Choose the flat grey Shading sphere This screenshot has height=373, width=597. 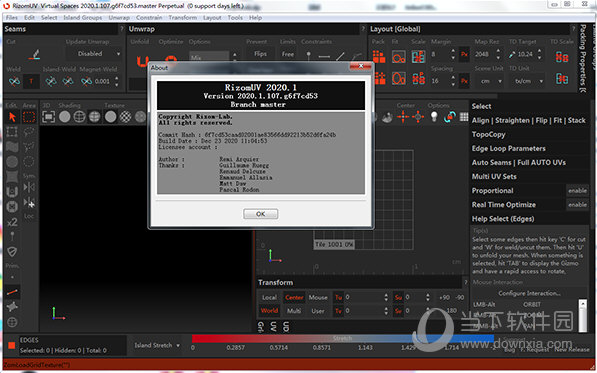[64, 117]
